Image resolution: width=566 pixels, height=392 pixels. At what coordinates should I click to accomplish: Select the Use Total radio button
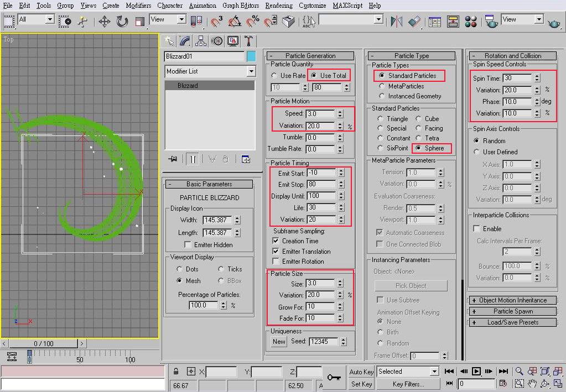[x=314, y=75]
